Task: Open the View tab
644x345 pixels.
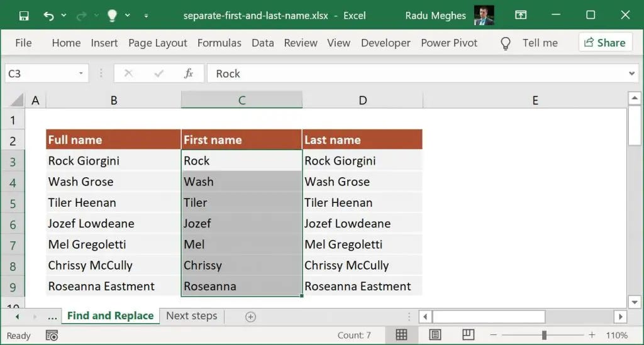Action: point(338,43)
